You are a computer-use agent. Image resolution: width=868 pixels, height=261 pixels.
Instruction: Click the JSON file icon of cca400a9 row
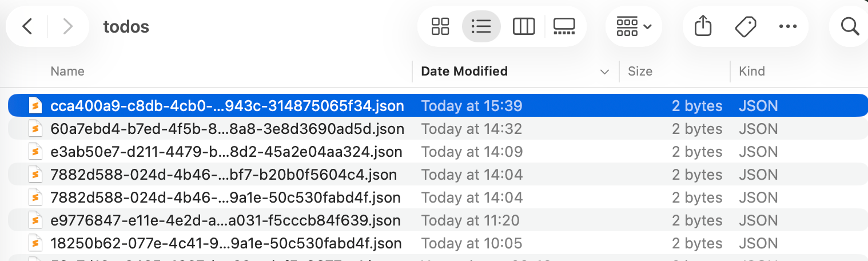pyautogui.click(x=35, y=106)
